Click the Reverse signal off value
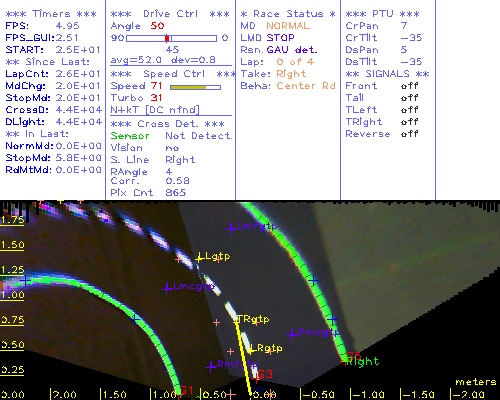 [409, 134]
